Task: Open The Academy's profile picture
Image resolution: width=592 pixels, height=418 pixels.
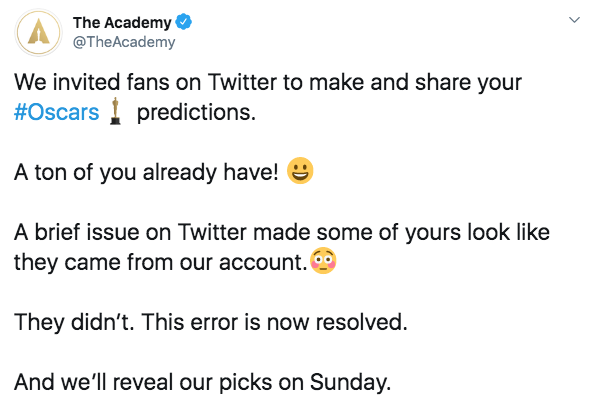Action: [39, 32]
